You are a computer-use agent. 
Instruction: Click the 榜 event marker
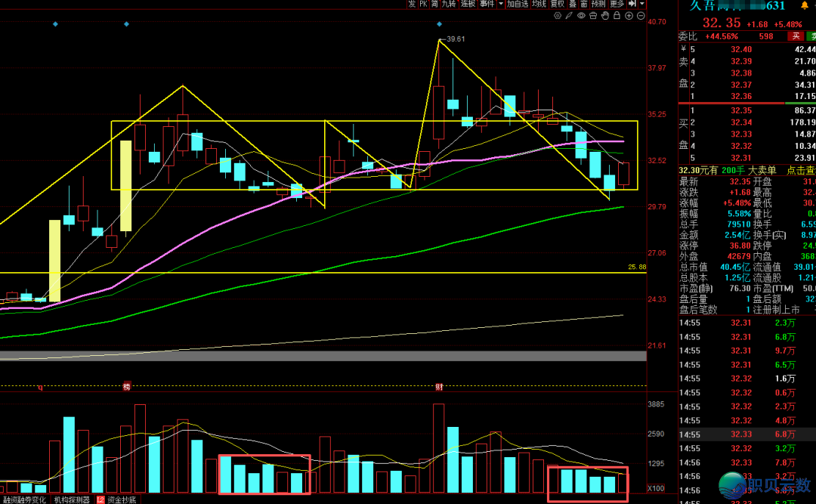point(126,387)
